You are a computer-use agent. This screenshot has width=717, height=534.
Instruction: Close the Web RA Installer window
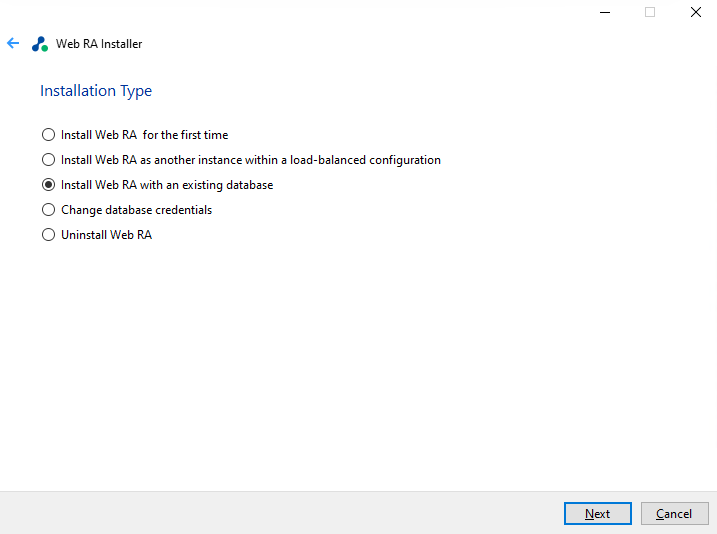click(695, 12)
